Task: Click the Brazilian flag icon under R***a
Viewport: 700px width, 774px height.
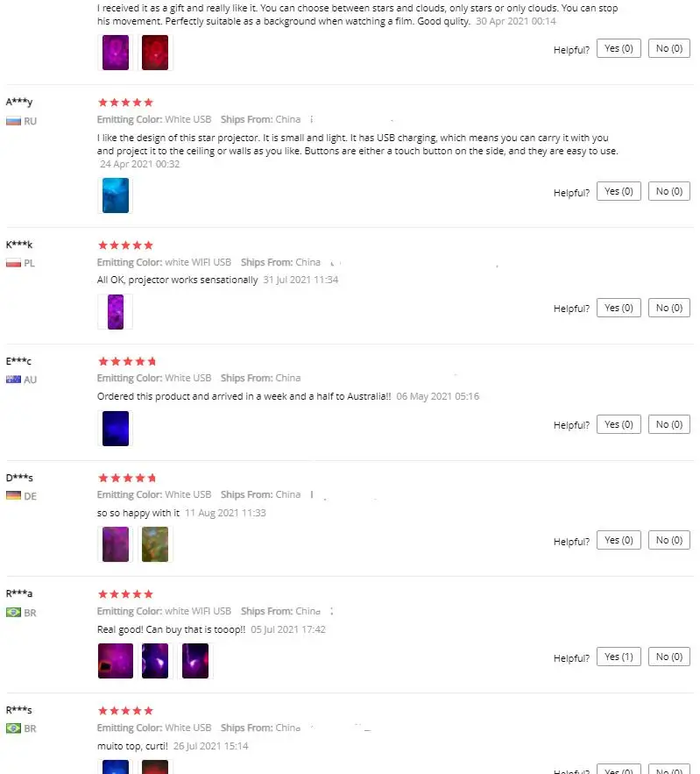Action: [13, 613]
